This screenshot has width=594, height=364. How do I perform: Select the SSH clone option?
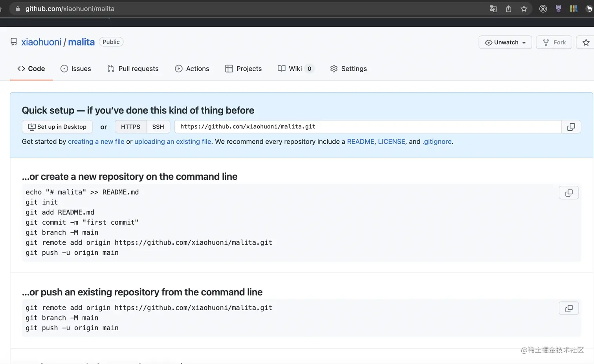click(158, 127)
